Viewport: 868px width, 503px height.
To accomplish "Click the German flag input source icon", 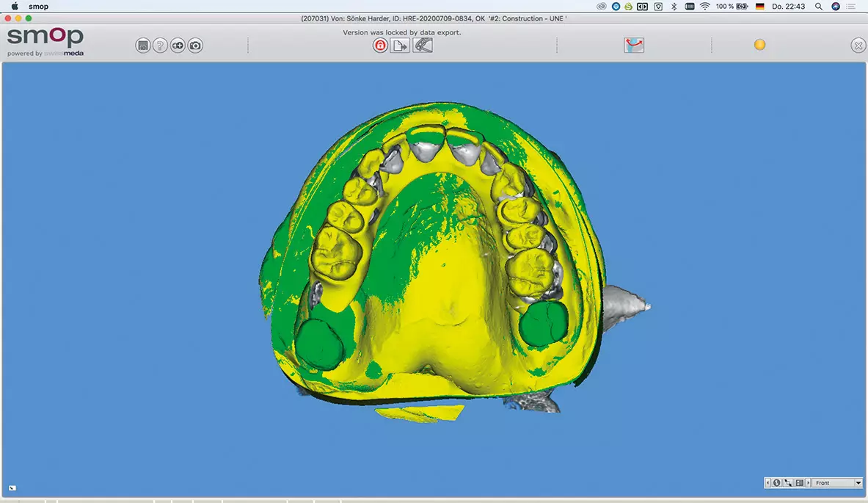I will (x=760, y=7).
